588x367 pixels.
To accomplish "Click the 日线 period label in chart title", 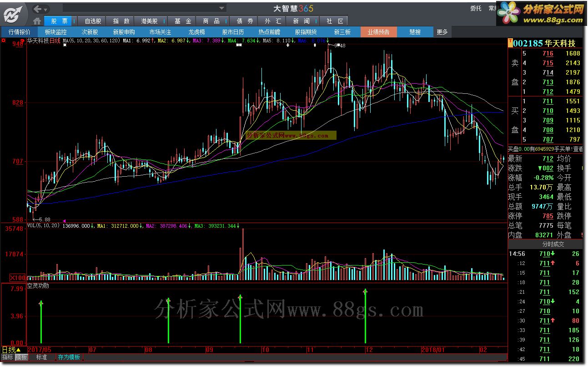I will coord(55,41).
